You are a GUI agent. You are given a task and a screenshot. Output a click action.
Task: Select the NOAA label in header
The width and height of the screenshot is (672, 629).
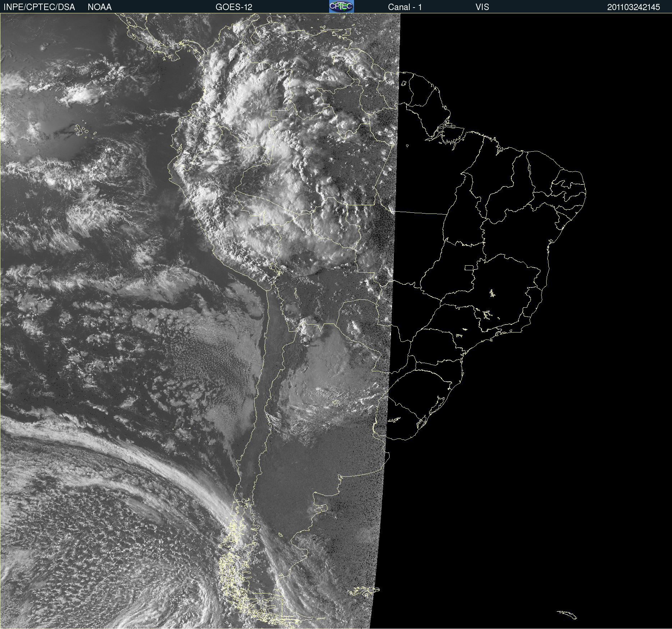coord(100,7)
